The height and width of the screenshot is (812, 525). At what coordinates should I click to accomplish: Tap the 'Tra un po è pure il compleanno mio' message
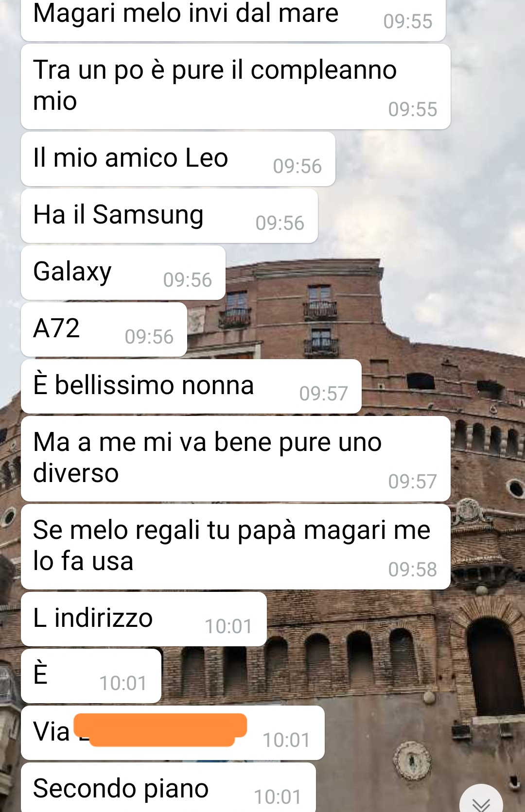[236, 86]
